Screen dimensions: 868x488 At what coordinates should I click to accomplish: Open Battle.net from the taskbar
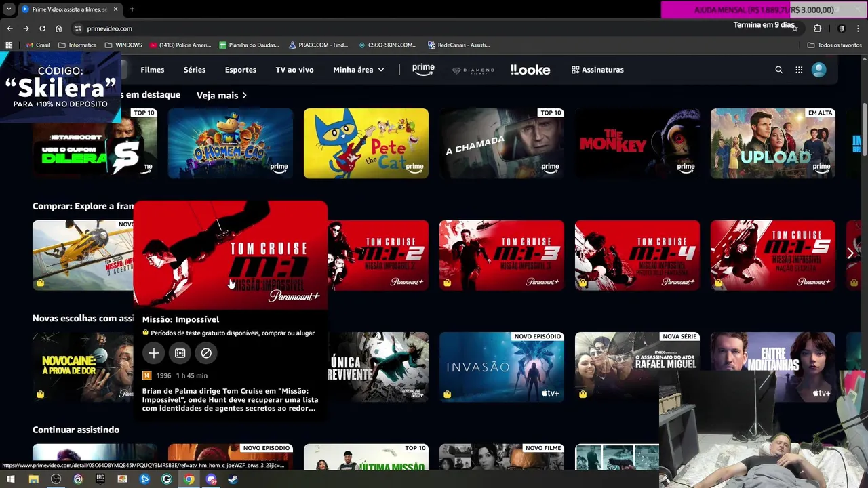(144, 479)
